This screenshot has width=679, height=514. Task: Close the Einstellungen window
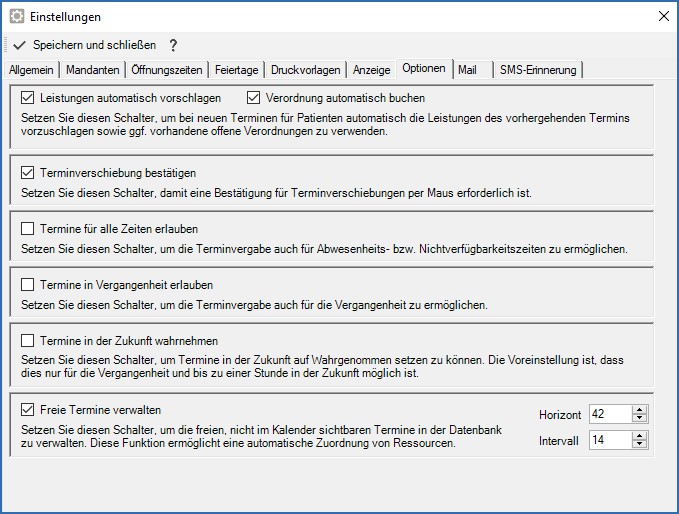pyautogui.click(x=662, y=17)
